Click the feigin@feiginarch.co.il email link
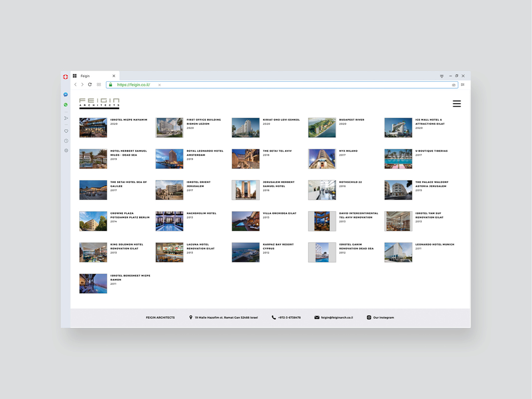The width and height of the screenshot is (532, 399). (337, 318)
